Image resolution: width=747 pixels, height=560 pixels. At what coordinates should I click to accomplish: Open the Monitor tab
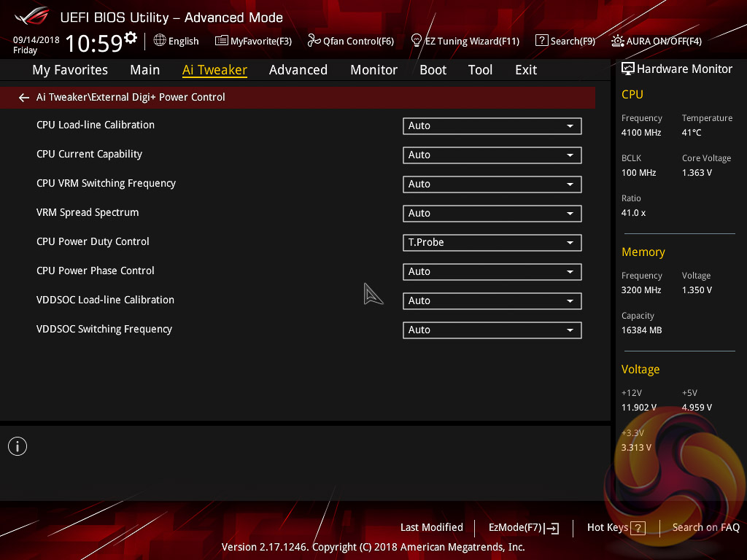point(374,70)
